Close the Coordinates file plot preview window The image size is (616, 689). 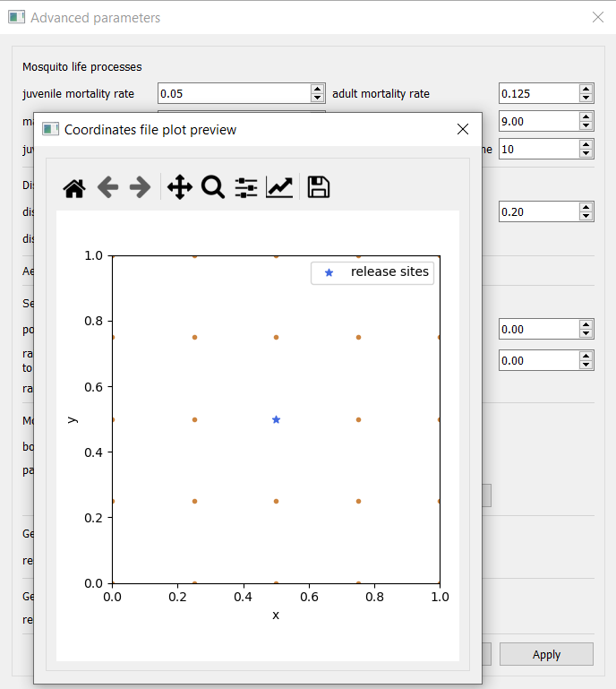click(x=463, y=129)
